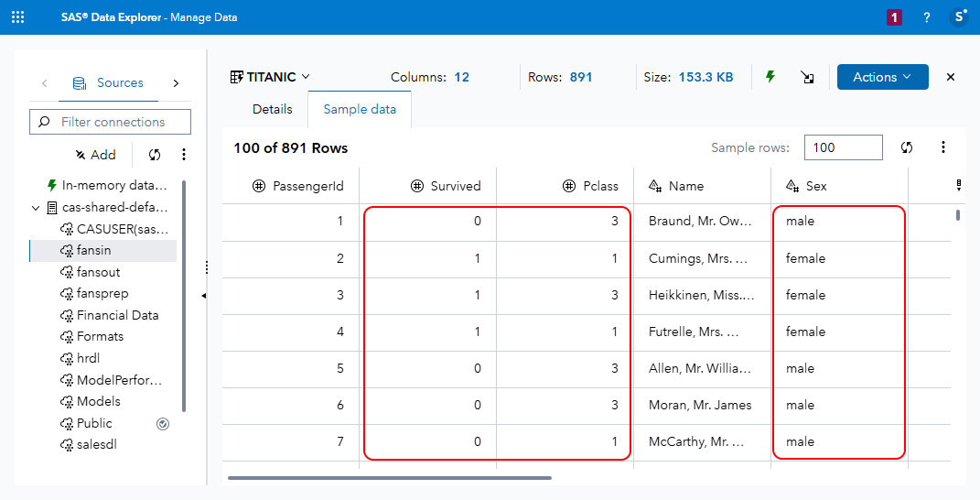
Task: Click the Sample rows input field
Action: point(843,147)
